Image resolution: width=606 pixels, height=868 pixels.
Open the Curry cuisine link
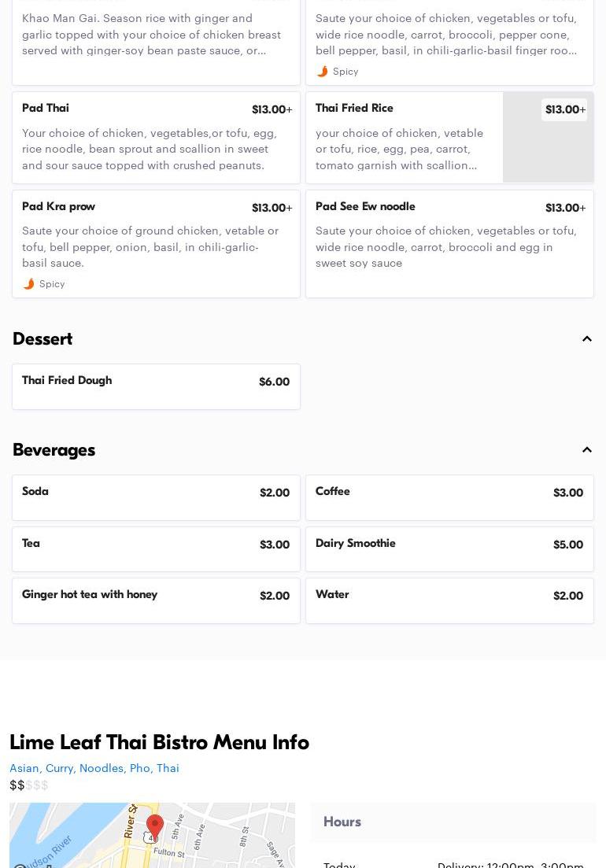59,768
